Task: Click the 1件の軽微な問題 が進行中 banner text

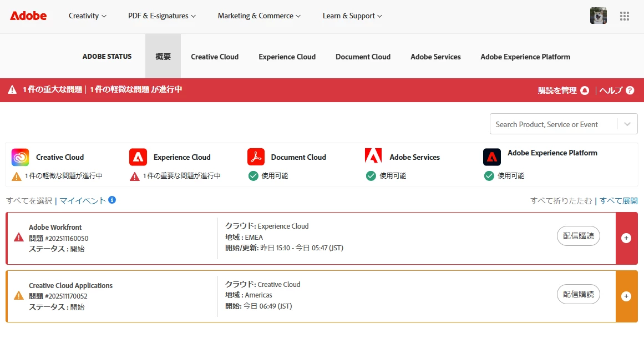Action: (136, 89)
